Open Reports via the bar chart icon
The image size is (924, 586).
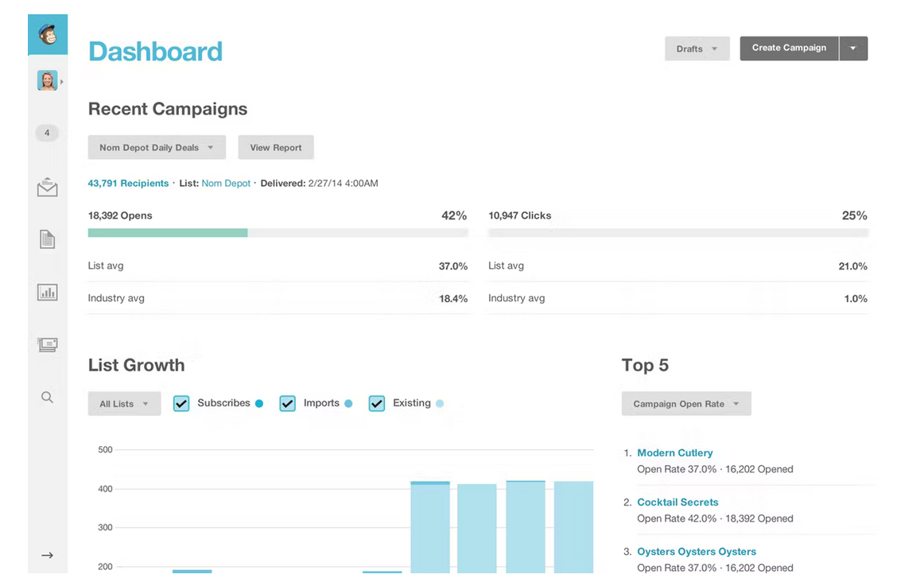click(x=47, y=292)
